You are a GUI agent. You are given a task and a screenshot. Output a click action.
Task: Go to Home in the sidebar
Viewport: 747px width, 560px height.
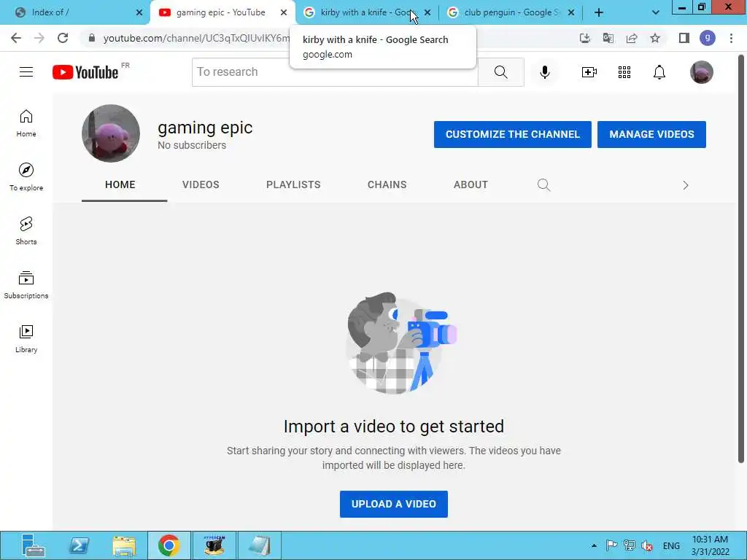(x=26, y=123)
